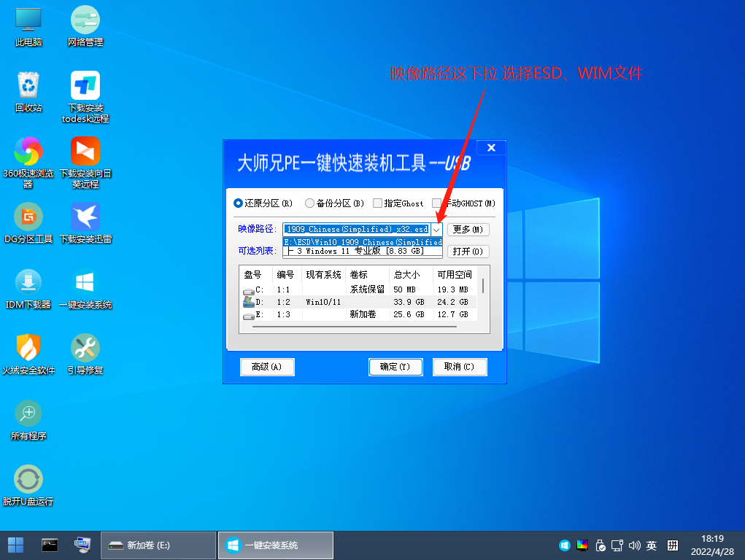
Task: Open the 下载安装迅雷 icon
Action: 85,217
